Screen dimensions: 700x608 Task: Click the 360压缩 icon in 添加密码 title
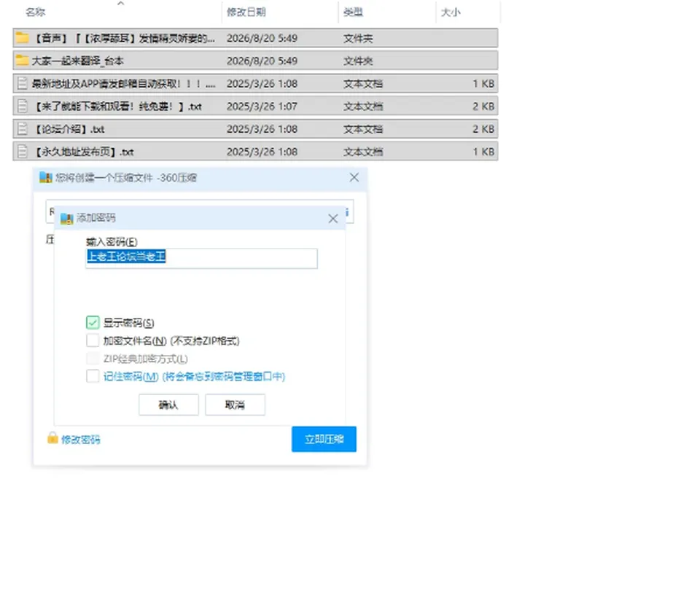(x=66, y=218)
